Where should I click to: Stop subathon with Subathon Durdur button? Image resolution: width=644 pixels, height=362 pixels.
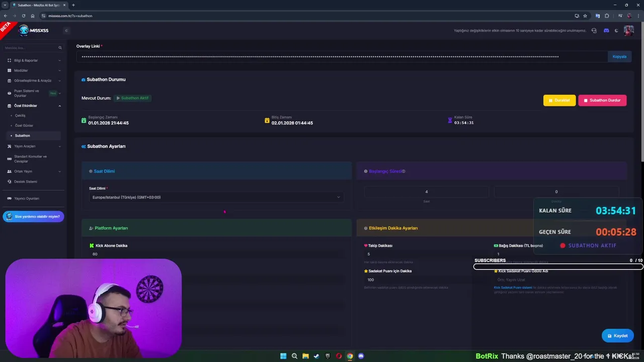tap(602, 100)
